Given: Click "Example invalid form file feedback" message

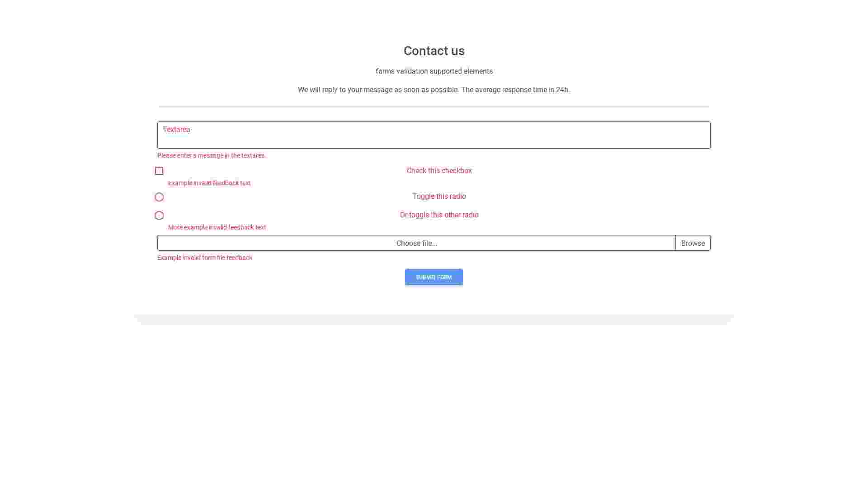Looking at the screenshot, I should 205,258.
